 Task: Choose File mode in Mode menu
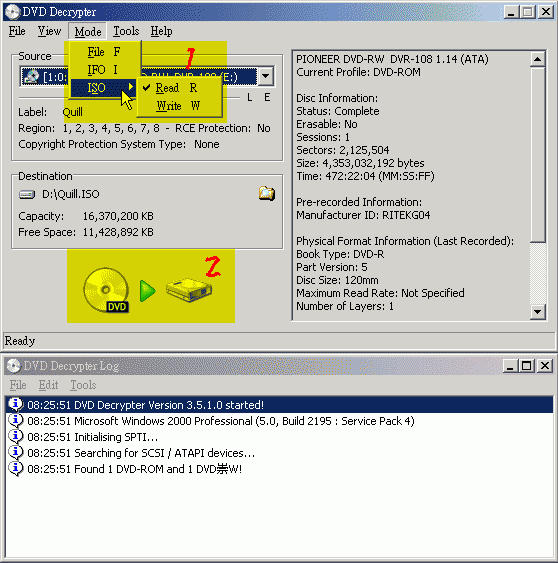(104, 52)
